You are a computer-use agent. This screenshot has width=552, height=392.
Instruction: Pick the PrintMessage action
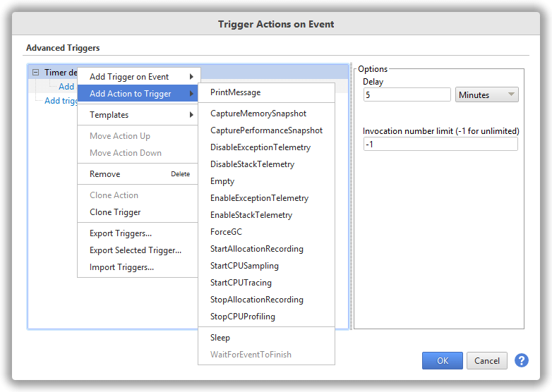[x=267, y=92]
